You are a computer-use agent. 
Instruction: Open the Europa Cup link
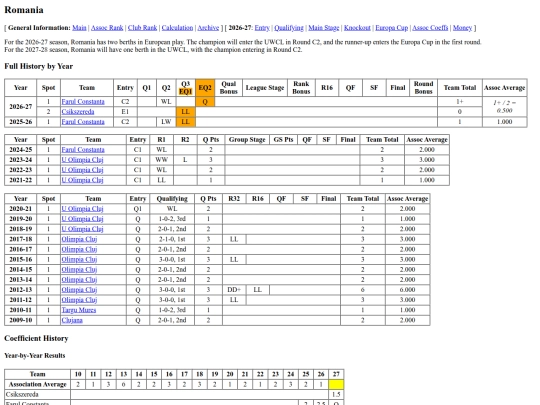click(x=392, y=28)
